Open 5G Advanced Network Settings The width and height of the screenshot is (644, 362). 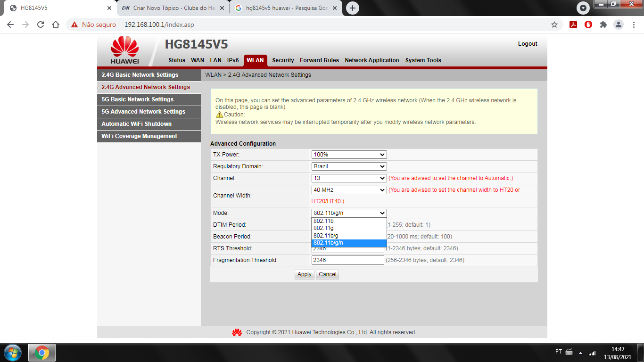pyautogui.click(x=149, y=112)
